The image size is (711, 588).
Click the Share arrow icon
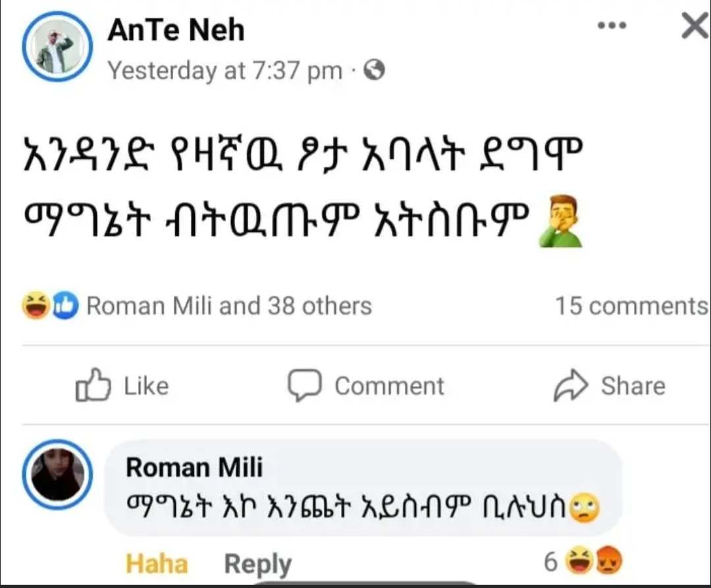coord(570,385)
